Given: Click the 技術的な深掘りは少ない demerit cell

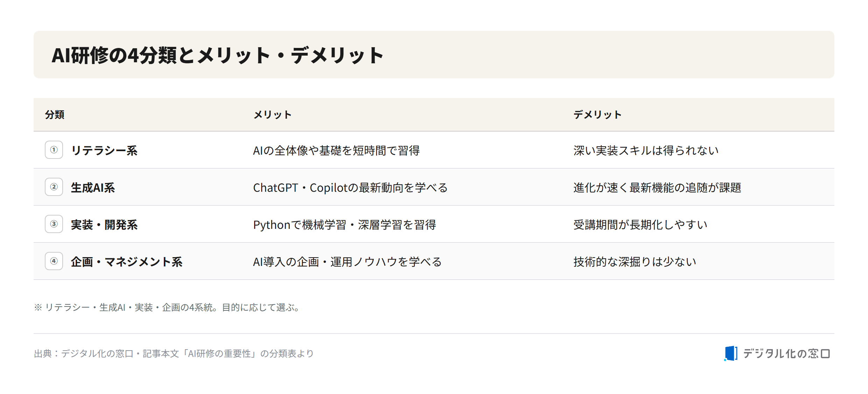Looking at the screenshot, I should [635, 262].
